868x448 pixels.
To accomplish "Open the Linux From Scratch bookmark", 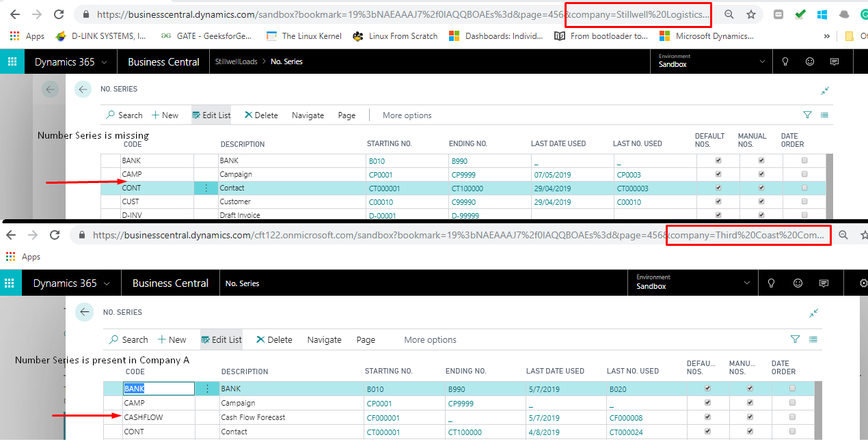I will pyautogui.click(x=395, y=36).
